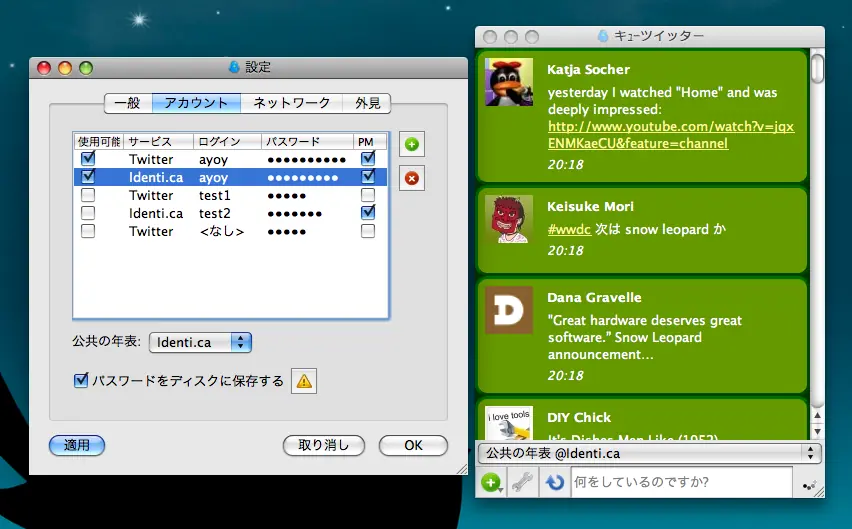Click the Keisuke Mori name
This screenshot has height=529, width=852.
pos(590,206)
